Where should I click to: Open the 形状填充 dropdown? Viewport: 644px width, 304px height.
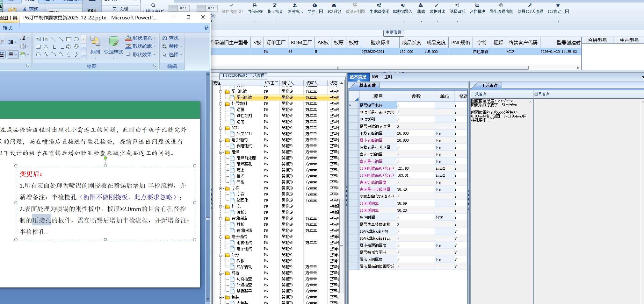(155, 38)
